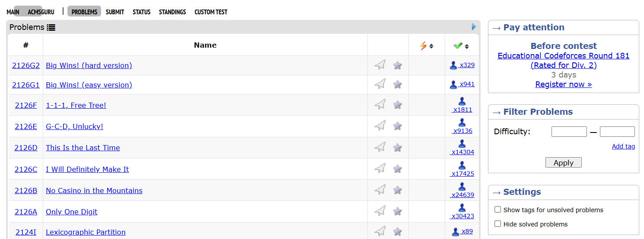Star problem 2126F as favorite
Image resolution: width=644 pixels, height=239 pixels.
pos(398,105)
